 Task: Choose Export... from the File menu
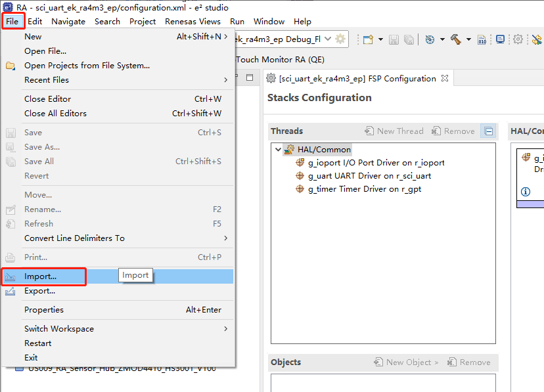(118, 291)
